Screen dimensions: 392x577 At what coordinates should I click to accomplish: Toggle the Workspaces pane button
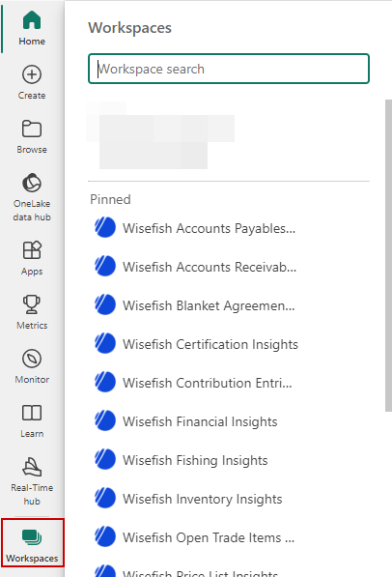pos(33,543)
